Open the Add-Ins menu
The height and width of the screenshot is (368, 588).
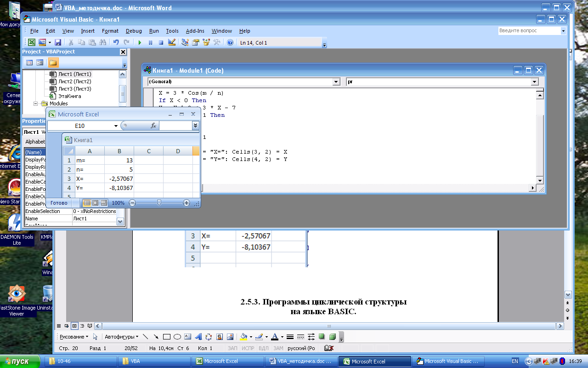195,31
